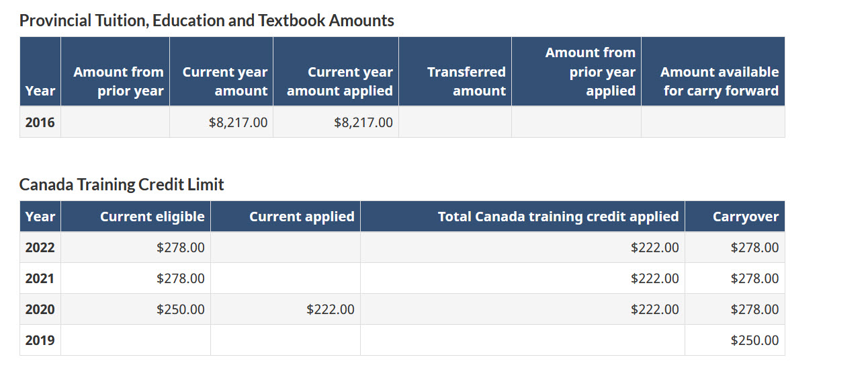Click the 2020 current eligible $250.00 cell
This screenshot has width=868, height=386.
(x=136, y=309)
